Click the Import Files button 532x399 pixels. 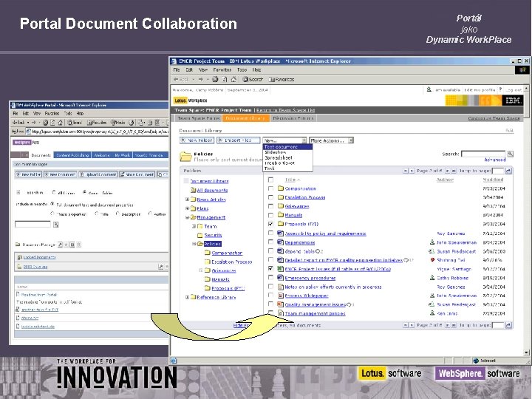239,140
